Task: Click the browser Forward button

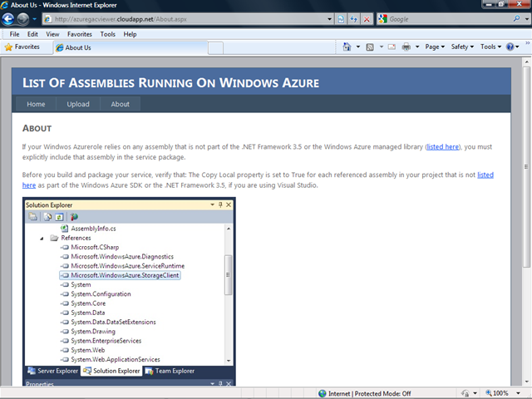Action: [x=22, y=19]
